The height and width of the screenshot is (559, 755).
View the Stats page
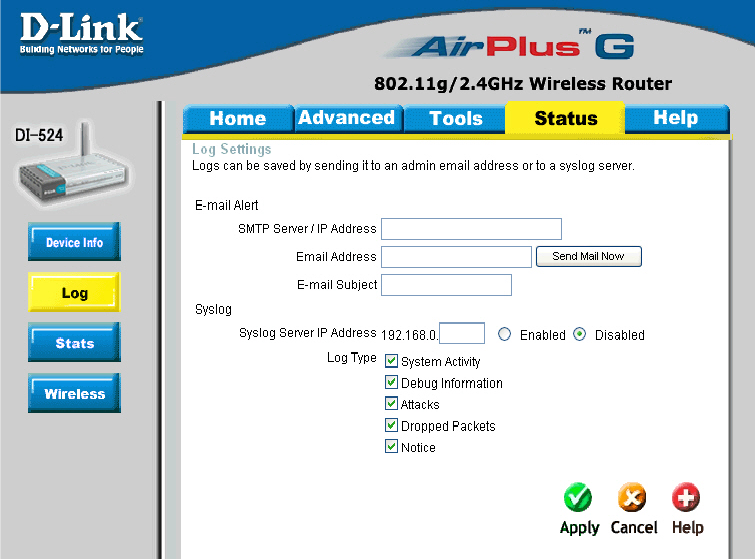(74, 342)
